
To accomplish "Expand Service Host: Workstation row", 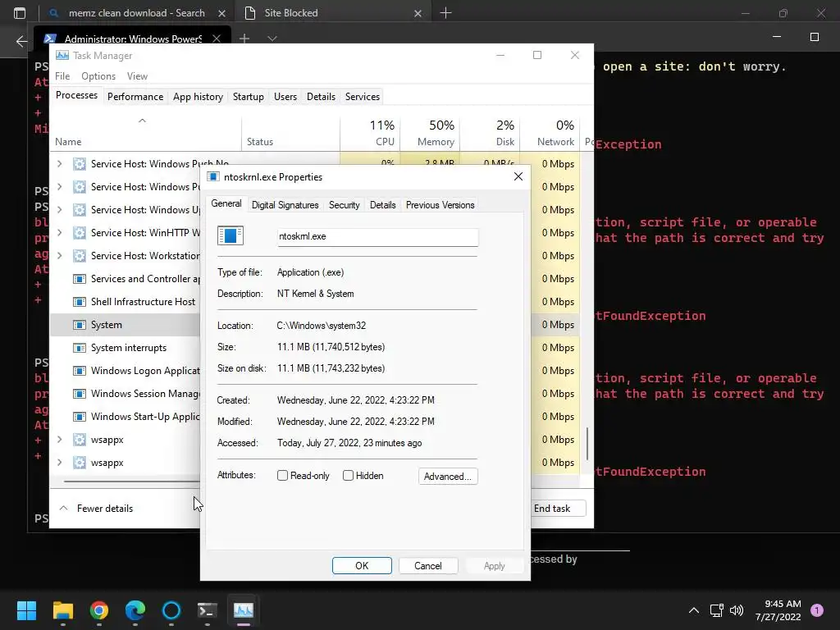I will [x=59, y=256].
